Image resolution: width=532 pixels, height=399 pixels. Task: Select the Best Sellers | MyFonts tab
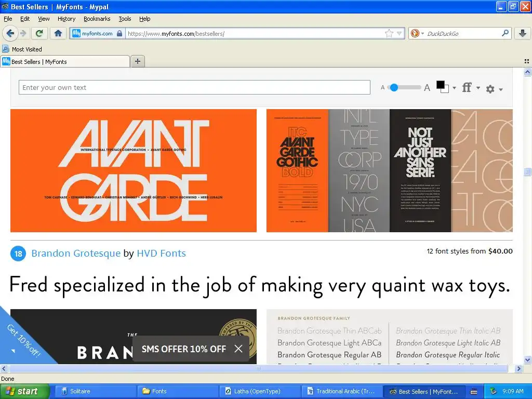[65, 61]
